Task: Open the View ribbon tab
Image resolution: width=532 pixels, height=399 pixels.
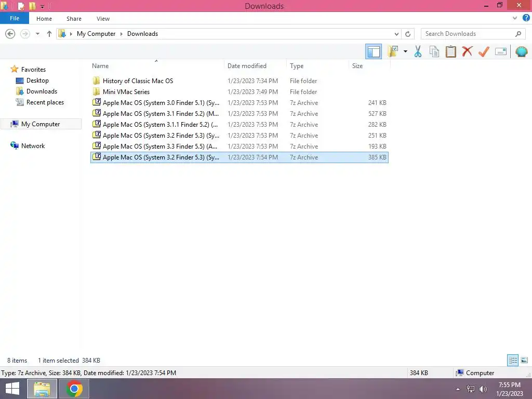Action: click(103, 19)
